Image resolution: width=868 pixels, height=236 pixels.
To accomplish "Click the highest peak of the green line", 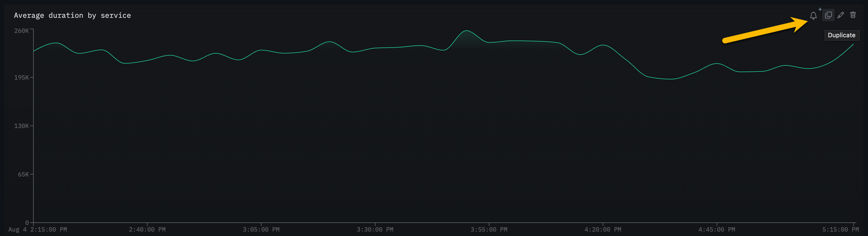I will click(466, 31).
